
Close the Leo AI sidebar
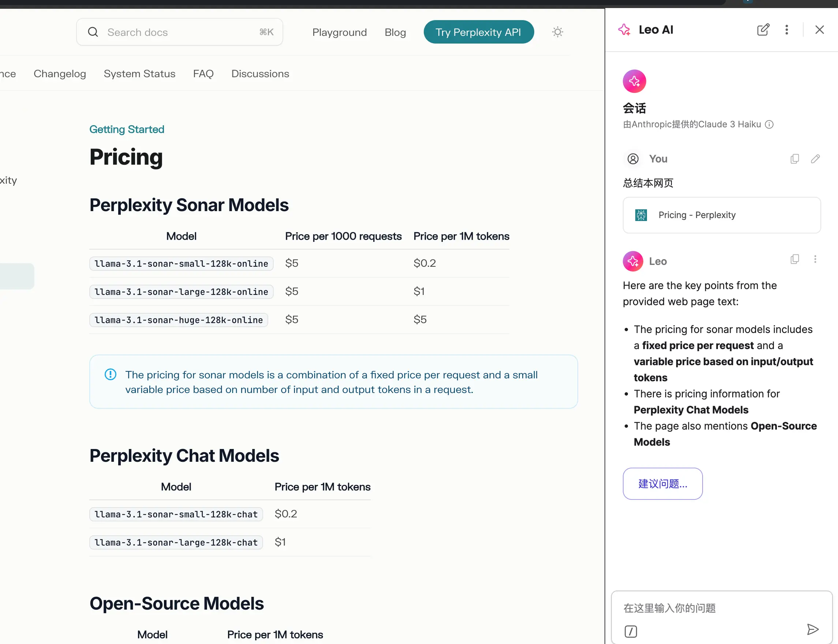tap(820, 30)
